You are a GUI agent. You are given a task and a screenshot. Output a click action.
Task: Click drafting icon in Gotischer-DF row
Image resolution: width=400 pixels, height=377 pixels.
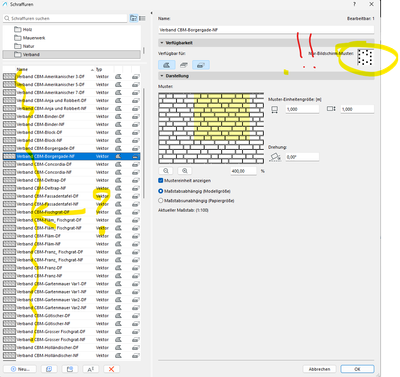[118, 316]
